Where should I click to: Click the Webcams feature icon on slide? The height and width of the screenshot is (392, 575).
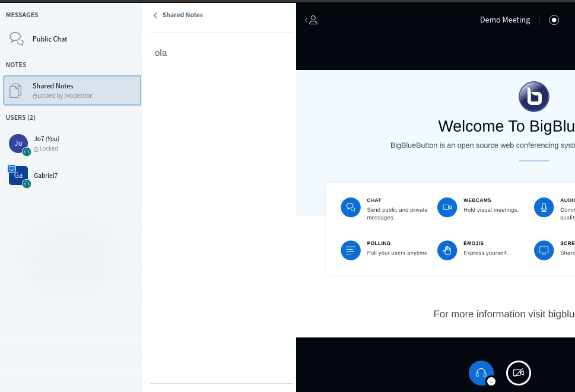pyautogui.click(x=447, y=208)
